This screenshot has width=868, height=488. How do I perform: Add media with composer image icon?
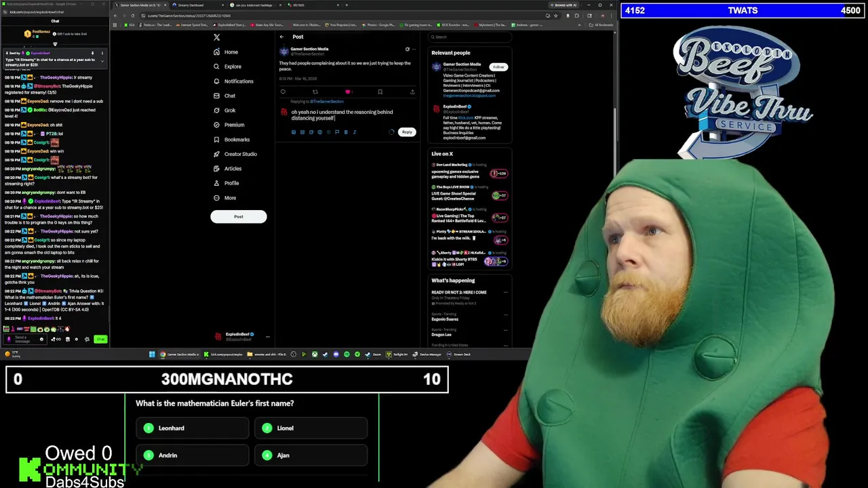click(294, 132)
